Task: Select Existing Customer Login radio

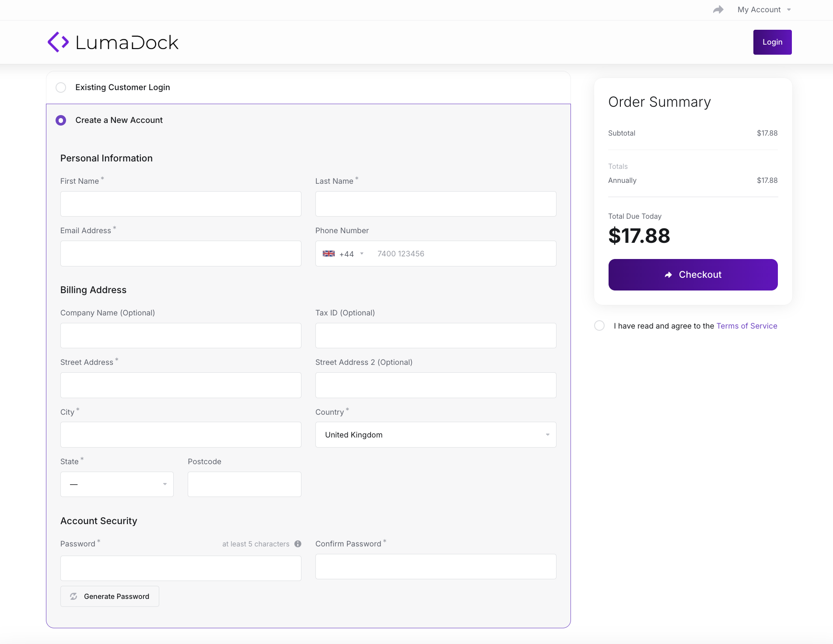Action: (61, 87)
